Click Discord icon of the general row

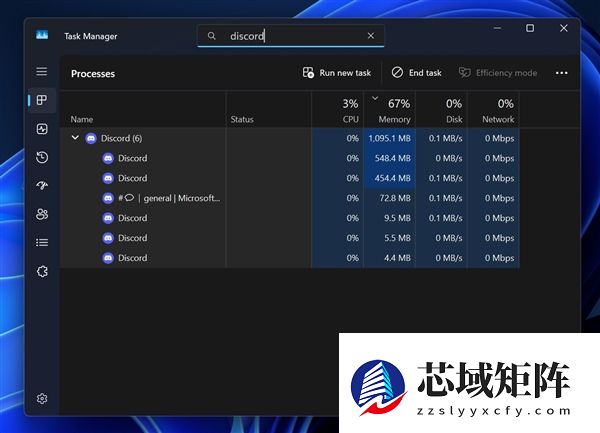(108, 198)
